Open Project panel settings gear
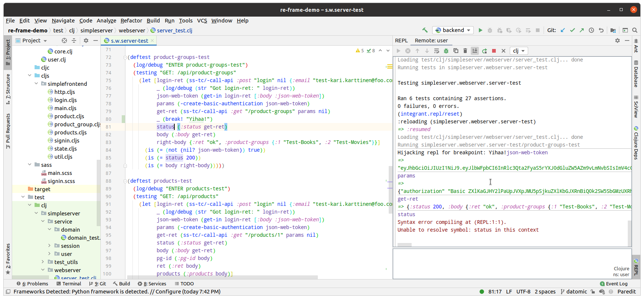The height and width of the screenshot is (299, 644). (x=86, y=41)
